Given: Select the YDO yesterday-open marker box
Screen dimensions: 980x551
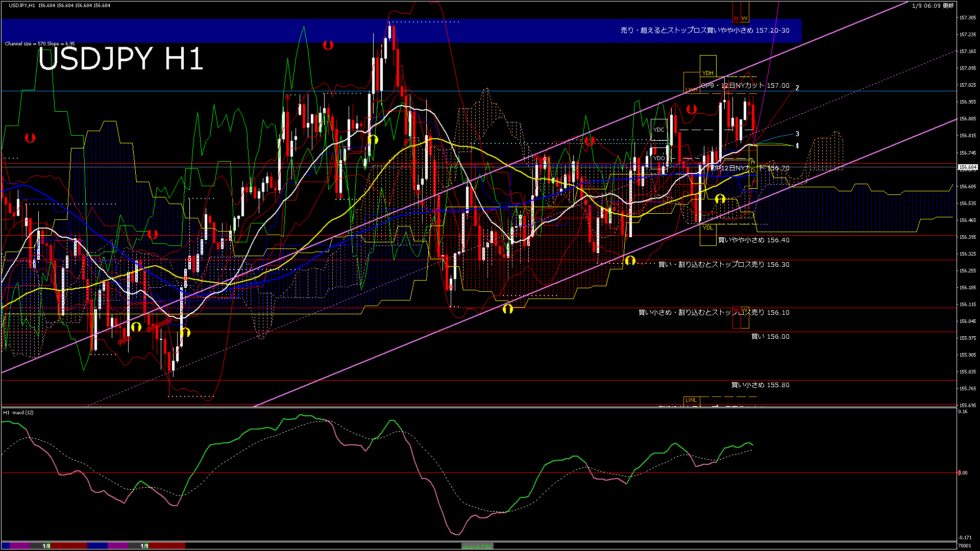Looking at the screenshot, I should click(x=659, y=158).
